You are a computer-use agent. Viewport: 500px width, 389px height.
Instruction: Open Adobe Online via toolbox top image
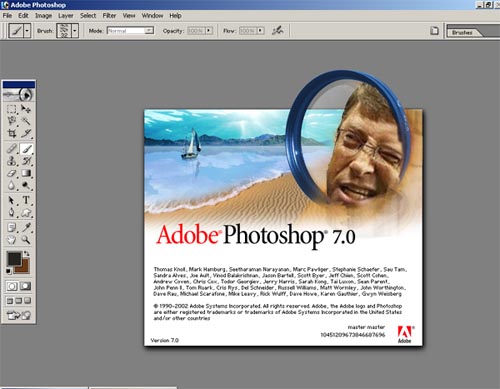click(x=19, y=95)
